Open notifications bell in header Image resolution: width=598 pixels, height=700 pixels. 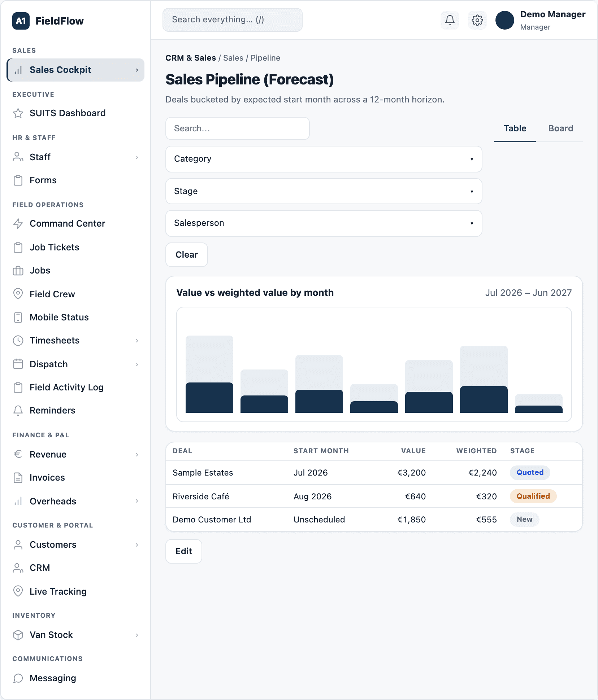[450, 20]
